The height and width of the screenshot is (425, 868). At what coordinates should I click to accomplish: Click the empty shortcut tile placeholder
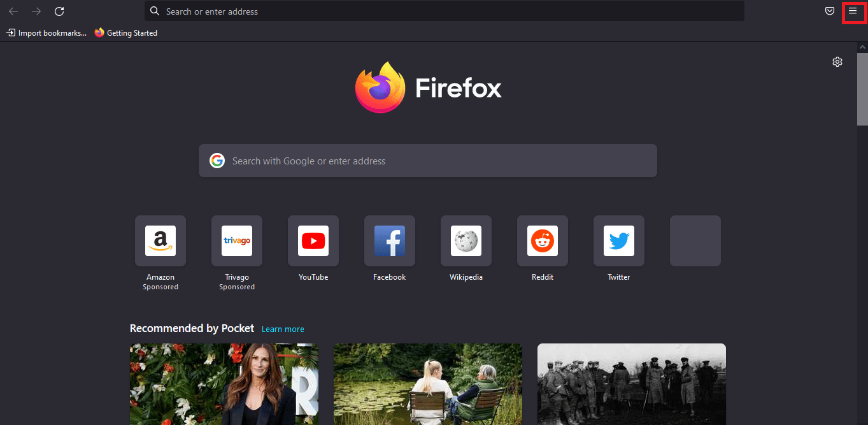pyautogui.click(x=695, y=241)
